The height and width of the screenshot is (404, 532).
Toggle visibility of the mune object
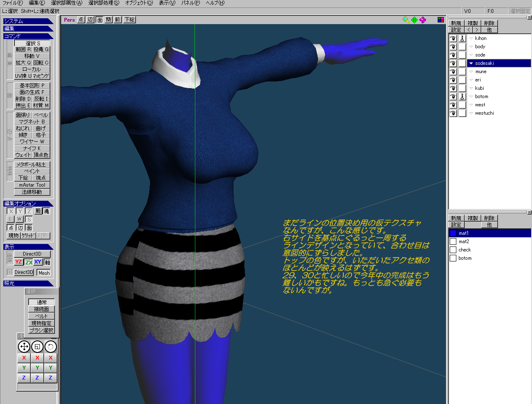(453, 71)
